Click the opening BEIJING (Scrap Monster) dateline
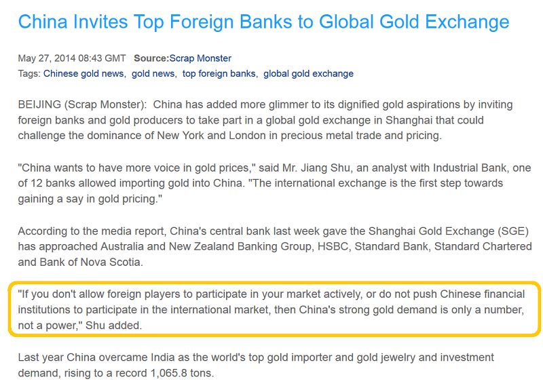543x392 pixels. [81, 105]
